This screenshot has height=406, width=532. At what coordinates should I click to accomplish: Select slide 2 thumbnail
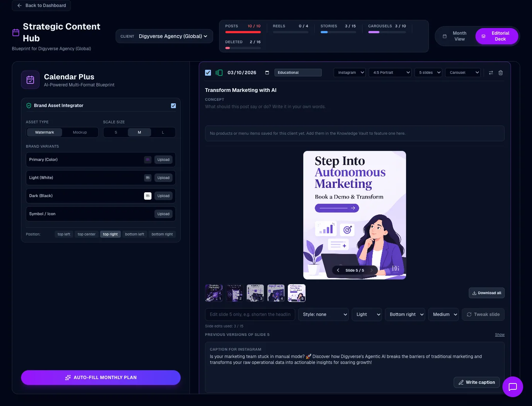pyautogui.click(x=235, y=293)
